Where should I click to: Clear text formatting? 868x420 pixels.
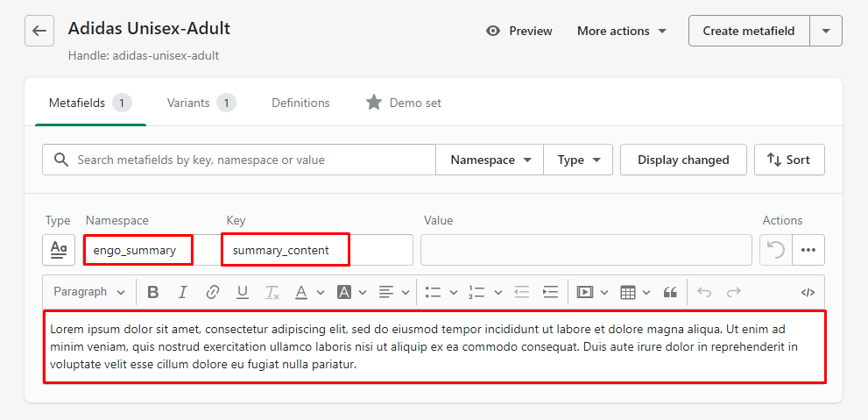[x=272, y=292]
